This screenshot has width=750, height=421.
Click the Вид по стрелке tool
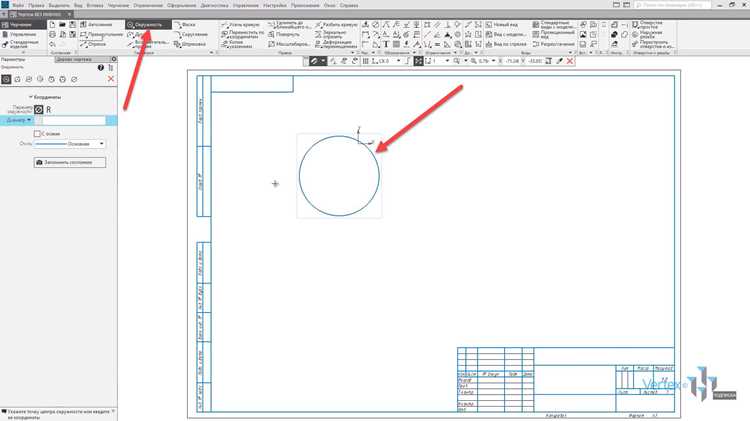(506, 44)
